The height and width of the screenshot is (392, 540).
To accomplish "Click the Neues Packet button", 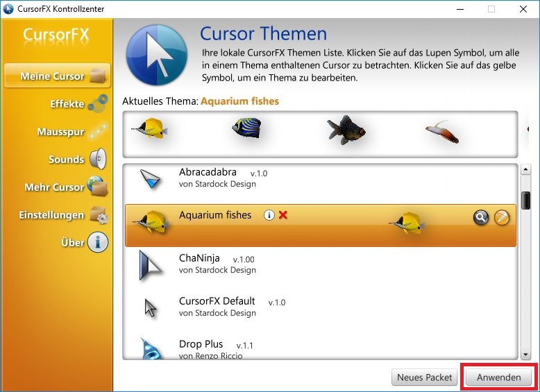I will point(424,377).
